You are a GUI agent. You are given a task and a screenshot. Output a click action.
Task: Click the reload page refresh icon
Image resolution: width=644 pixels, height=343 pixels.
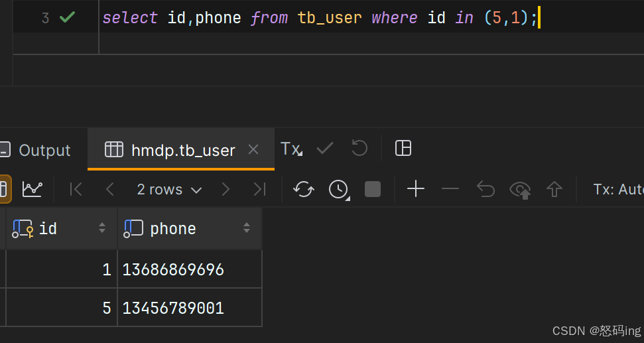(304, 190)
